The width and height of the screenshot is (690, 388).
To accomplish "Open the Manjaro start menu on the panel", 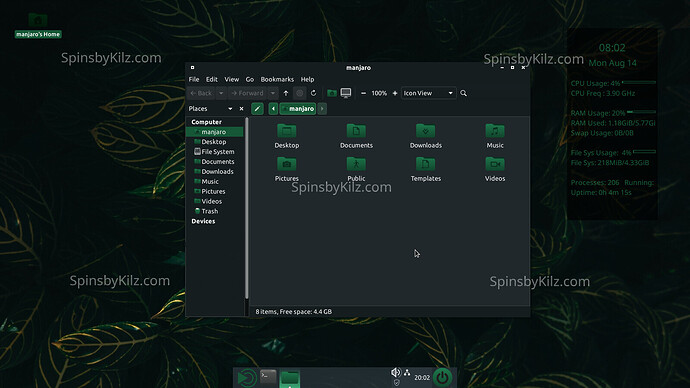I will (x=246, y=378).
